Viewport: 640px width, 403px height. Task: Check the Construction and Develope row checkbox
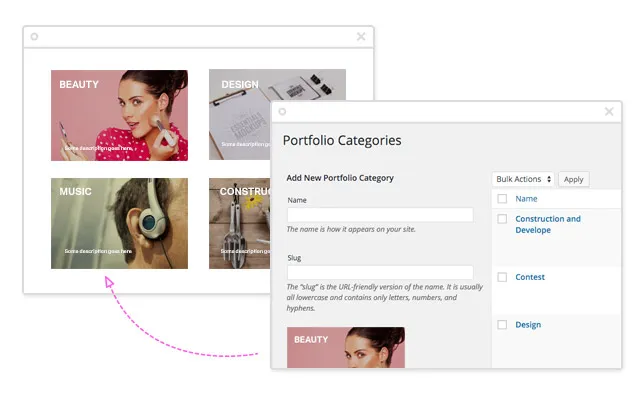coord(502,219)
